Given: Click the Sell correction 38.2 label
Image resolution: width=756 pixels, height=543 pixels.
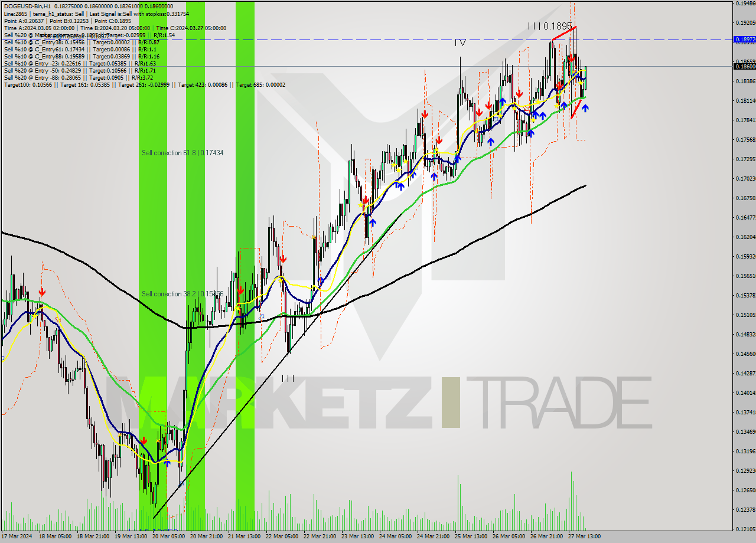Looking at the screenshot, I should [x=183, y=294].
